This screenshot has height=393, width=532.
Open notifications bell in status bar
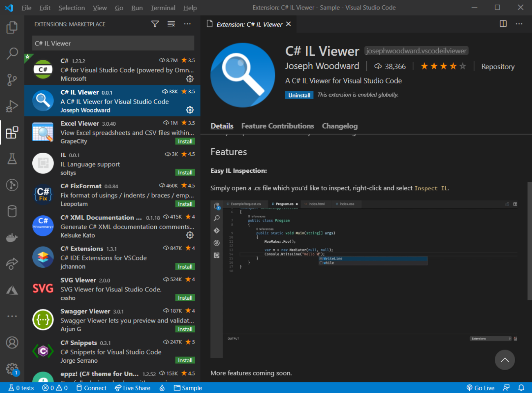click(x=521, y=388)
